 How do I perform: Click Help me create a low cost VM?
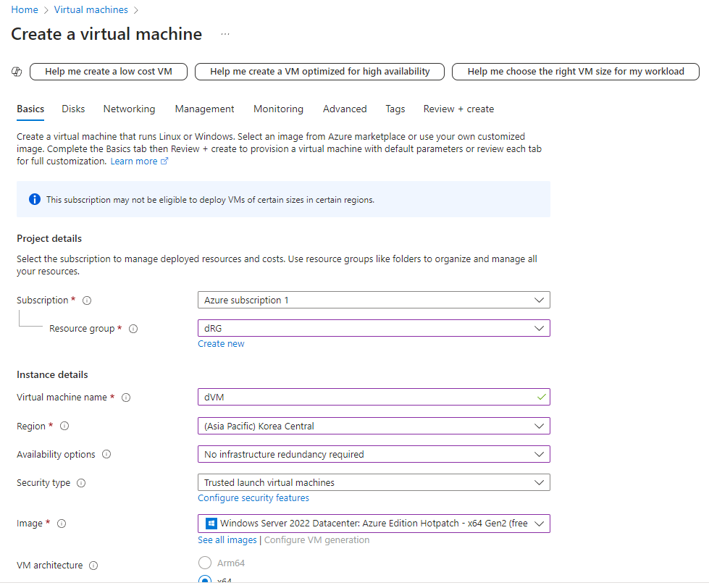[x=109, y=72]
